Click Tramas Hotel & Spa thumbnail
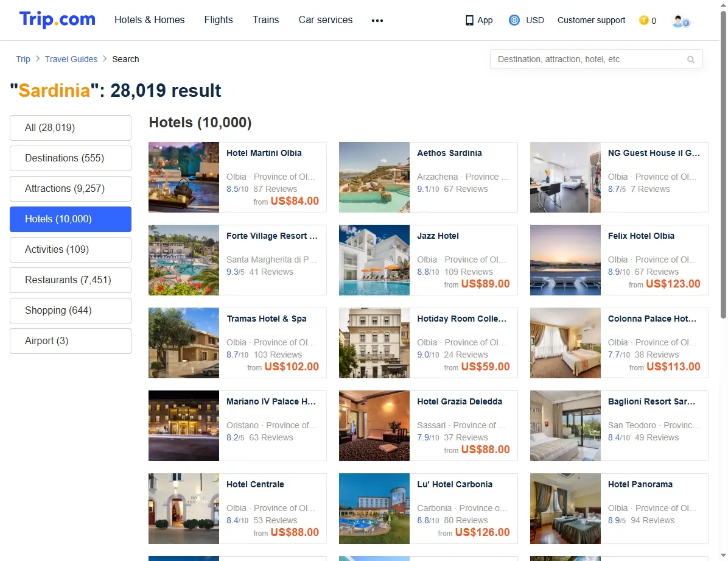The image size is (728, 561). 184,342
